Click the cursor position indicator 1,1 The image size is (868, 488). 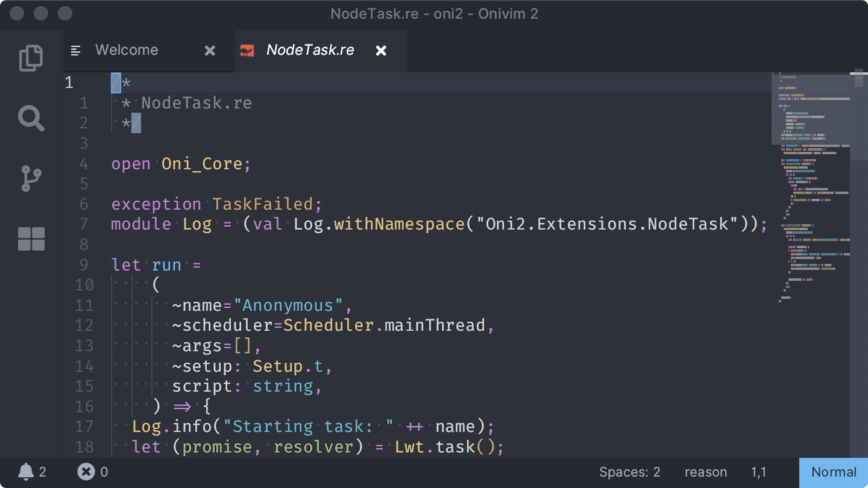758,472
